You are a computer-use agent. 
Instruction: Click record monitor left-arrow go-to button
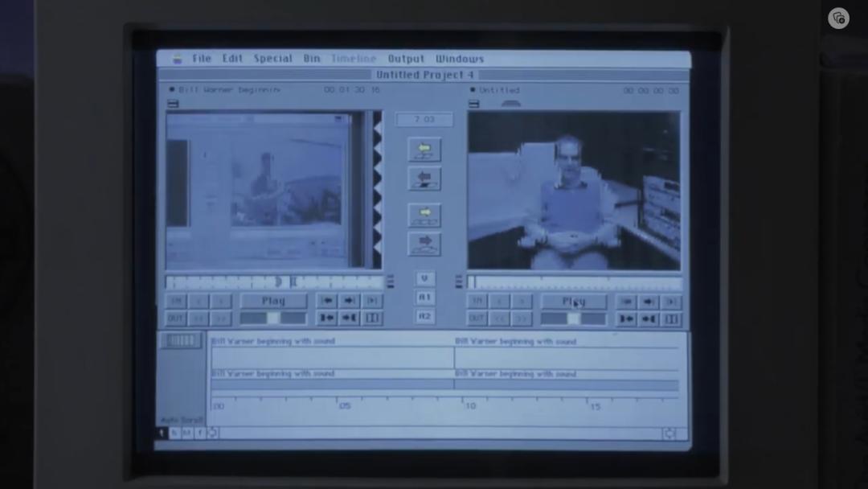tap(627, 302)
